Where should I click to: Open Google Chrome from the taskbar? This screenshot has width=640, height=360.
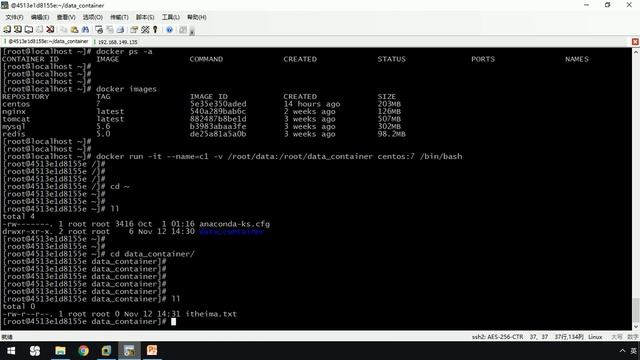click(84, 351)
